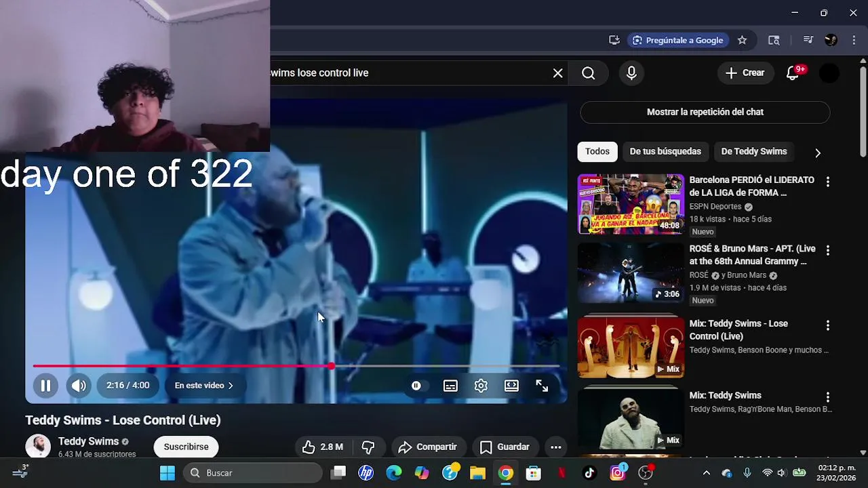
Task: Click 'Mostrar la repetición del chat'
Action: (705, 113)
